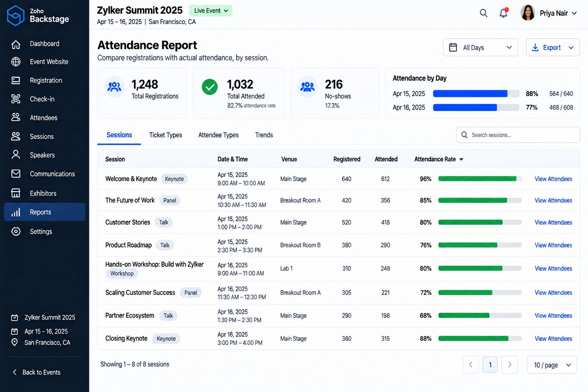Open Communications mail icon
This screenshot has height=392, width=588.
pyautogui.click(x=16, y=174)
